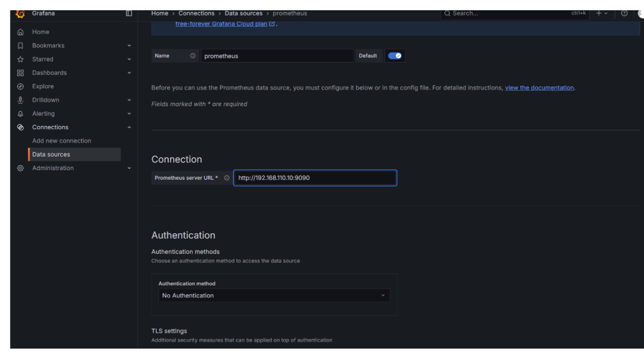Click the search magnifier icon
The image size is (644, 355).
pos(447,13)
